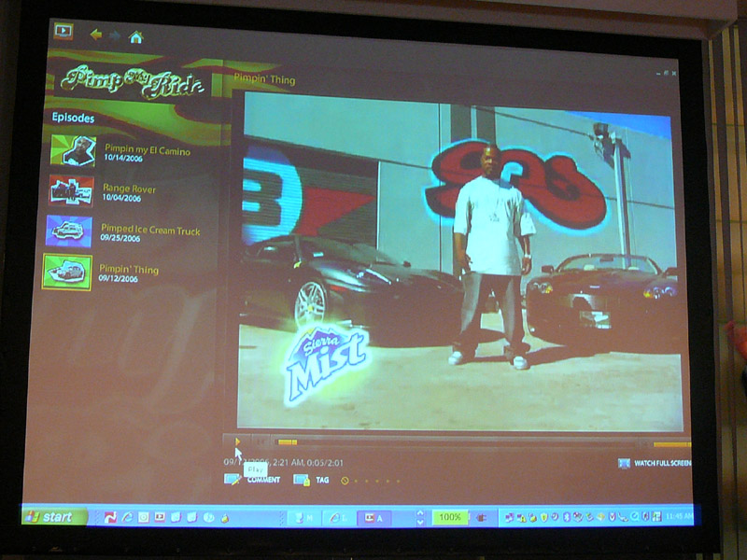Click the power plug icon beside 100%
The width and height of the screenshot is (747, 560).
pyautogui.click(x=481, y=518)
